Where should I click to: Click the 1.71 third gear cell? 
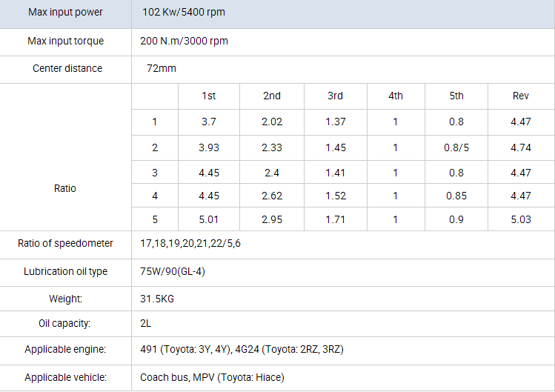(x=336, y=220)
